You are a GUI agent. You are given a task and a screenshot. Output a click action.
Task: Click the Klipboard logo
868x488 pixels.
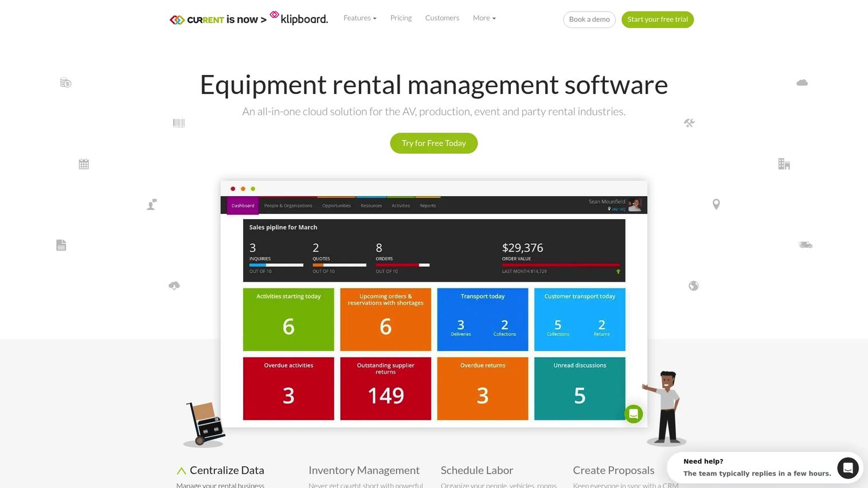(299, 18)
